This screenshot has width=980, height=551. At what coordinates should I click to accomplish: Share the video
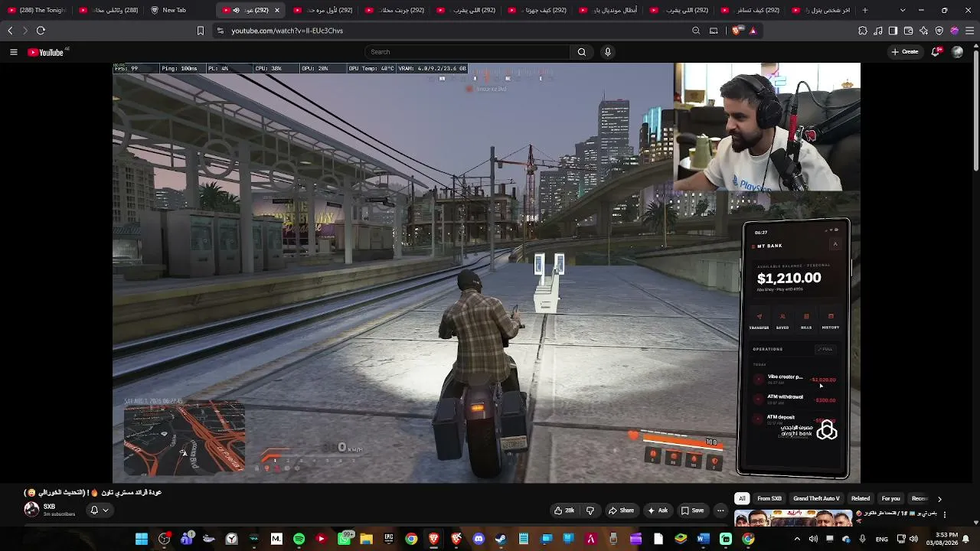click(x=621, y=510)
